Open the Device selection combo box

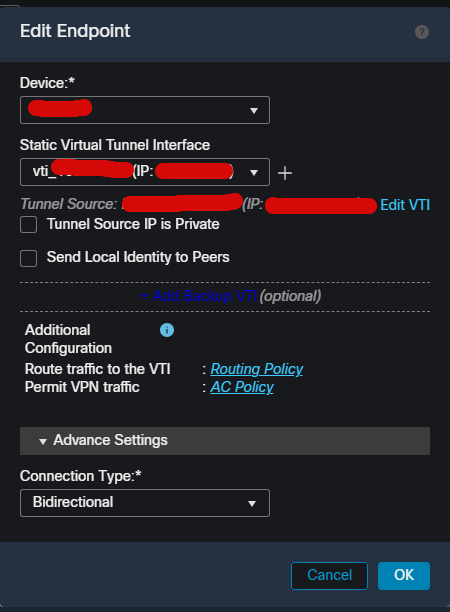tap(145, 110)
